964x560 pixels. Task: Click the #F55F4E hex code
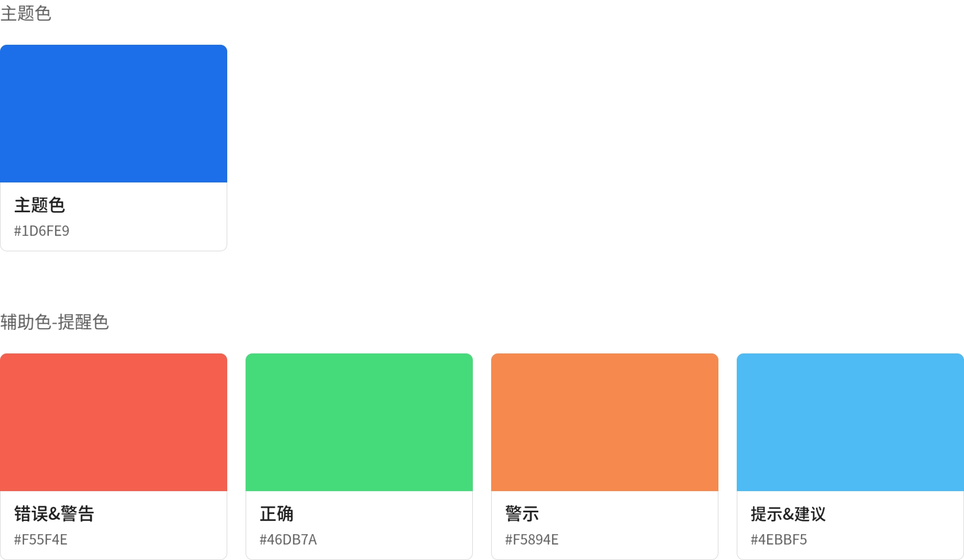(x=41, y=539)
